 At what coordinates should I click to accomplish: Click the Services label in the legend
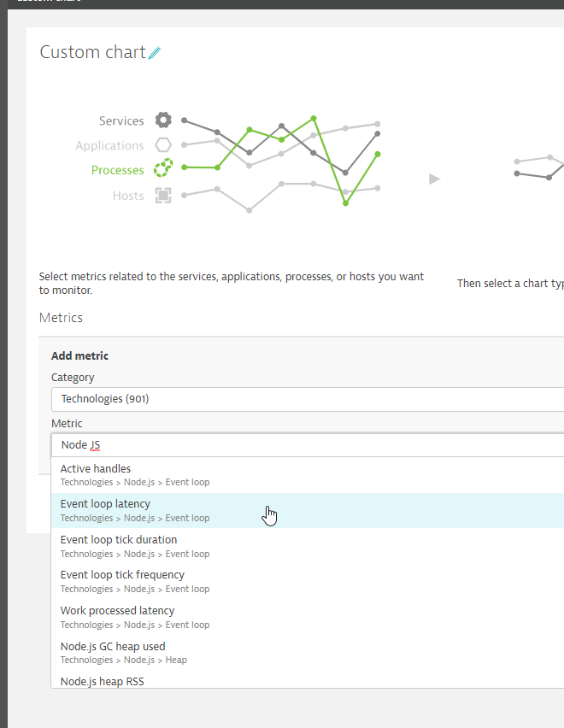pyautogui.click(x=121, y=121)
